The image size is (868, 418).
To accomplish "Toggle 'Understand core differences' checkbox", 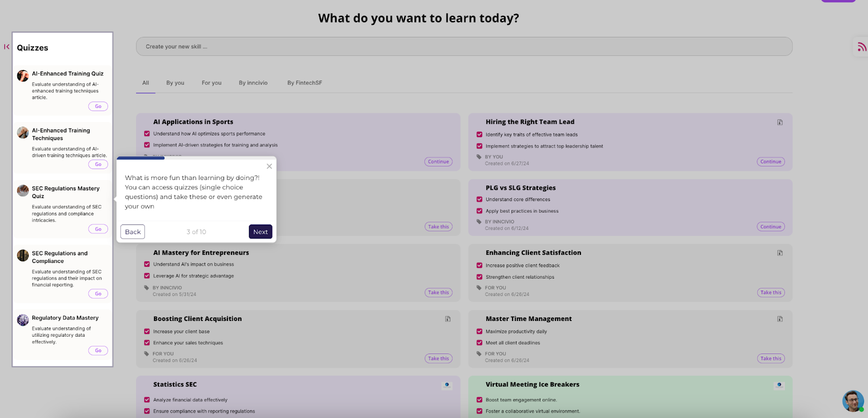I will pyautogui.click(x=480, y=199).
